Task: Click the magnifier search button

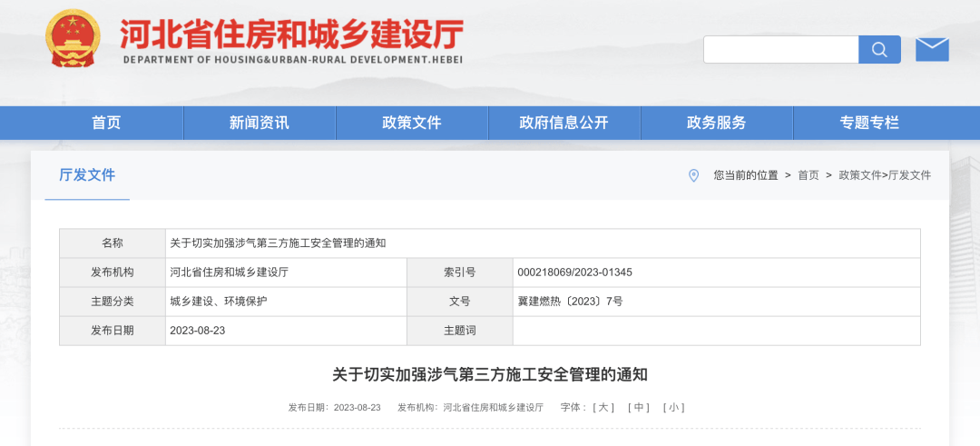Action: coord(879,50)
